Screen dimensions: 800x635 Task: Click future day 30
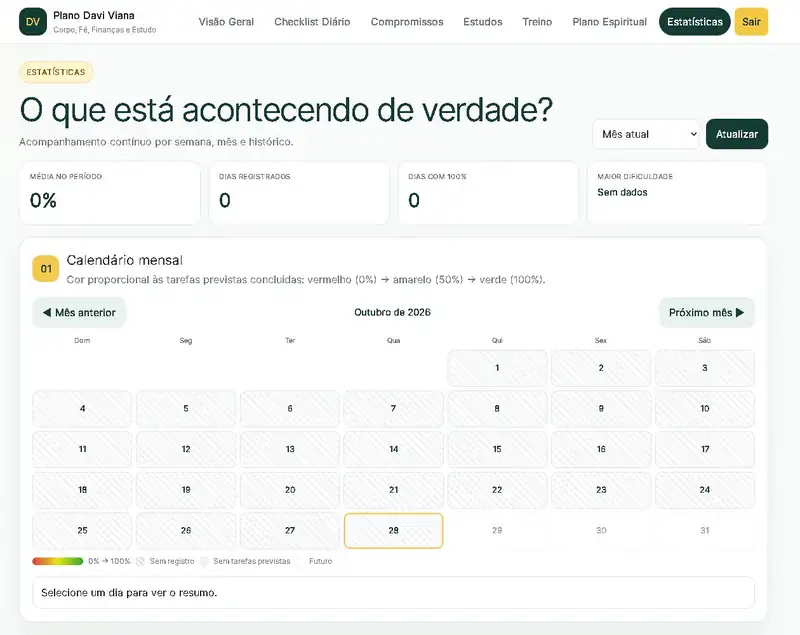(601, 530)
